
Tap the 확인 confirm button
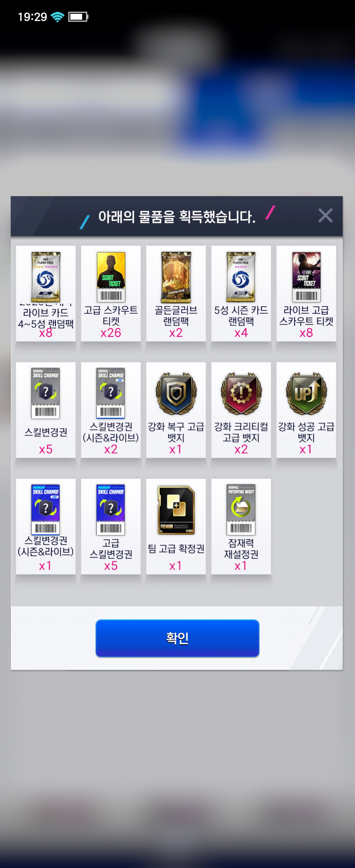[x=177, y=638]
